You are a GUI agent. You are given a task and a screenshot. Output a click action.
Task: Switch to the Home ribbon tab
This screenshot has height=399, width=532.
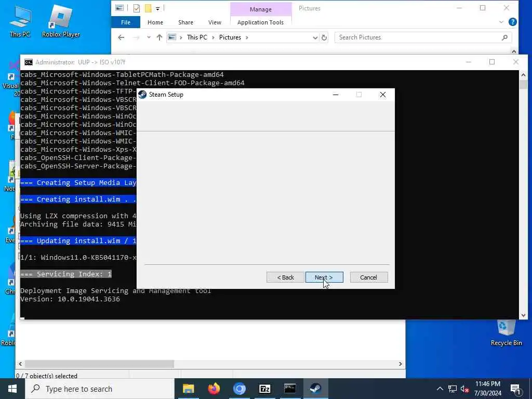[x=155, y=22]
